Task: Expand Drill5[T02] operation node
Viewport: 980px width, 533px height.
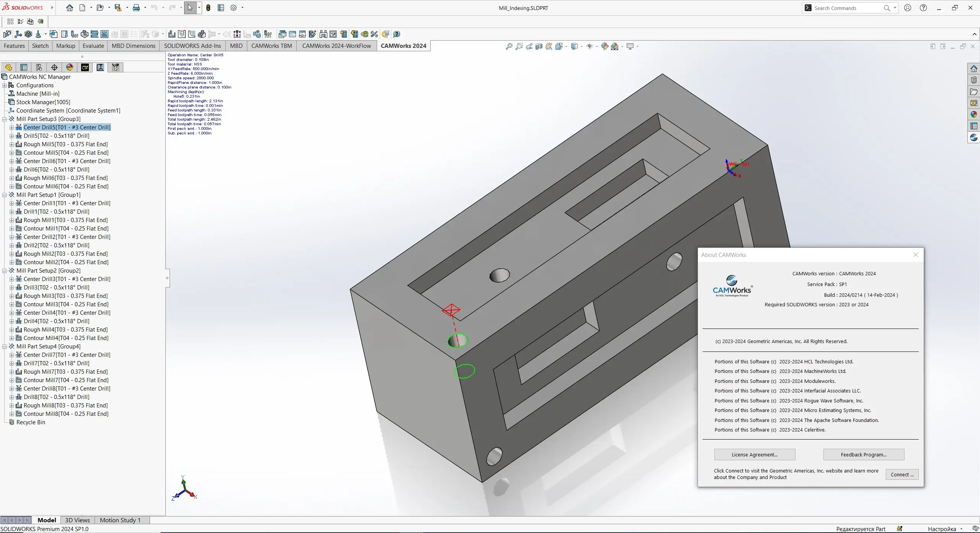Action: (x=11, y=136)
